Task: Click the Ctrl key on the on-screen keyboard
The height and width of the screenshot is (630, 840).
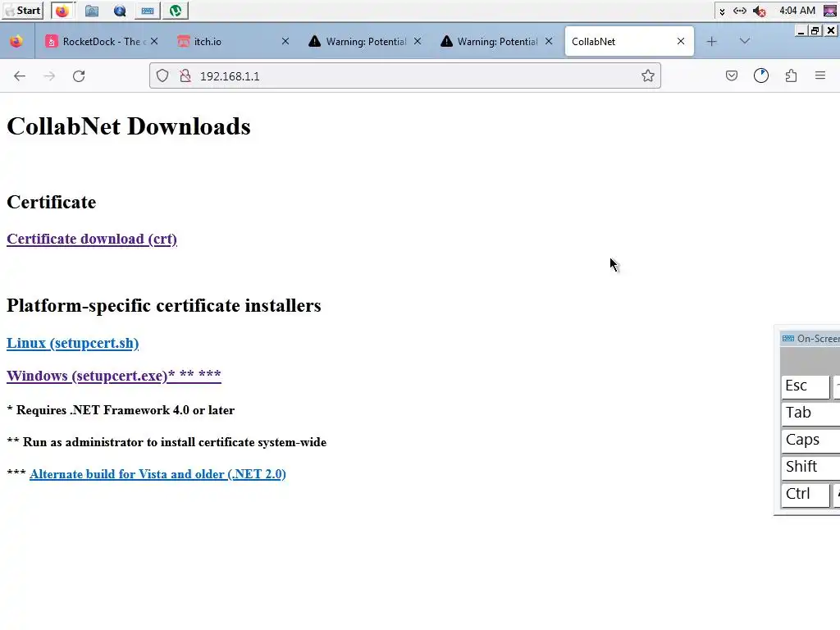Action: point(806,495)
